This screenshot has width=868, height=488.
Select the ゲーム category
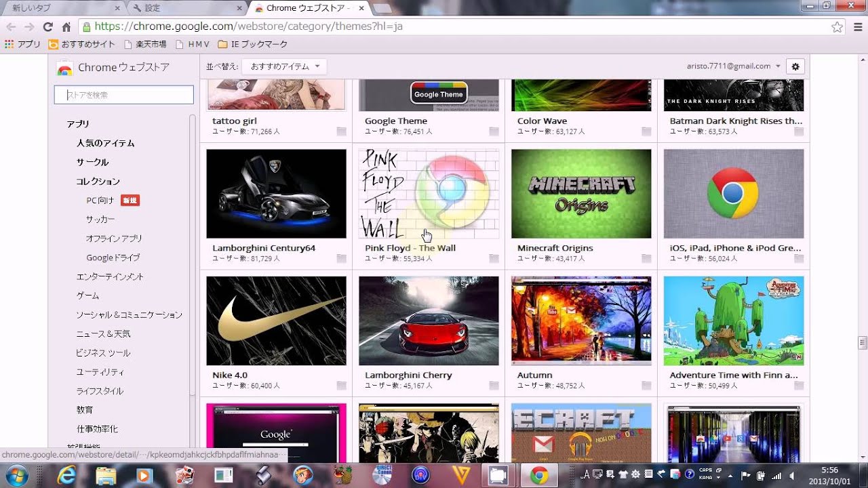(87, 296)
